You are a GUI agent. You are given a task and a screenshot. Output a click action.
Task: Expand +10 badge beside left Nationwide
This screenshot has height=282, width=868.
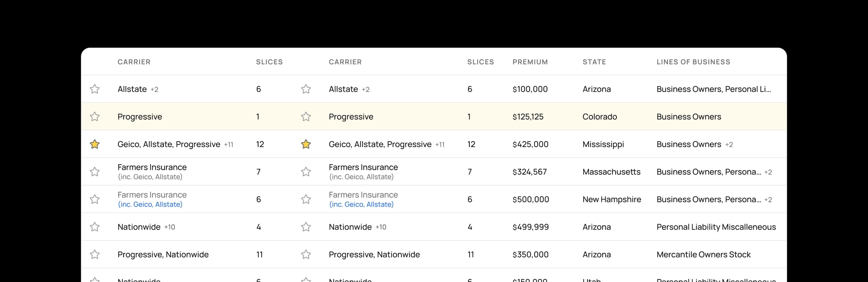pyautogui.click(x=170, y=227)
